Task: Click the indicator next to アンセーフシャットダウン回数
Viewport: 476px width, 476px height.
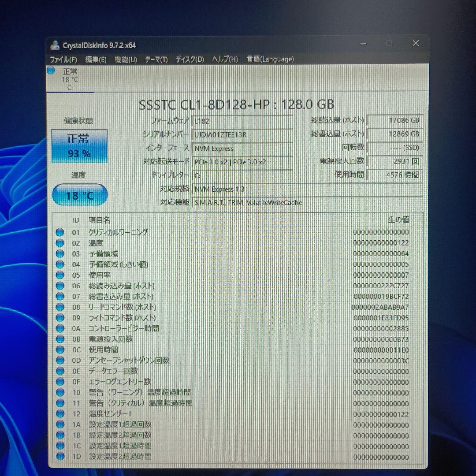Action: 60,361
